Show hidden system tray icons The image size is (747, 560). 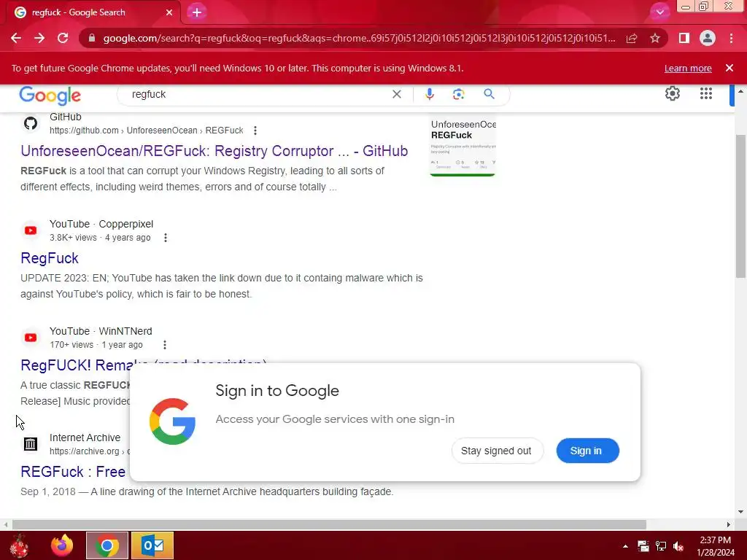625,546
